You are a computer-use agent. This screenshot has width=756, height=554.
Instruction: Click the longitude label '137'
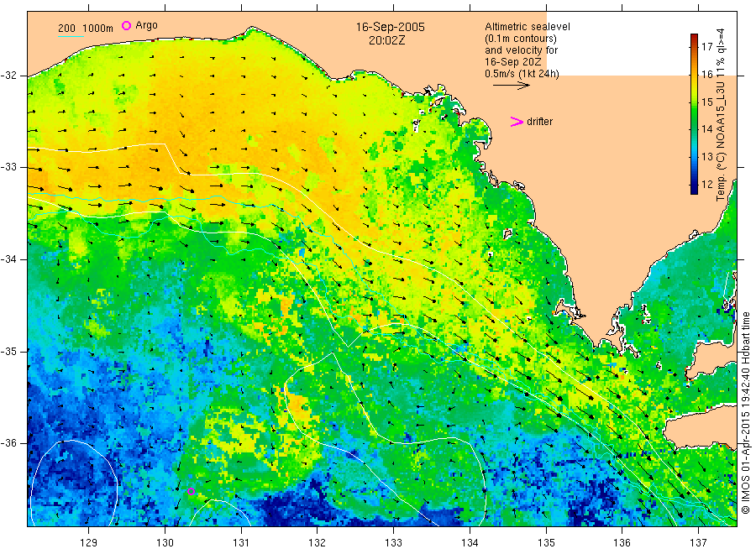(x=698, y=543)
